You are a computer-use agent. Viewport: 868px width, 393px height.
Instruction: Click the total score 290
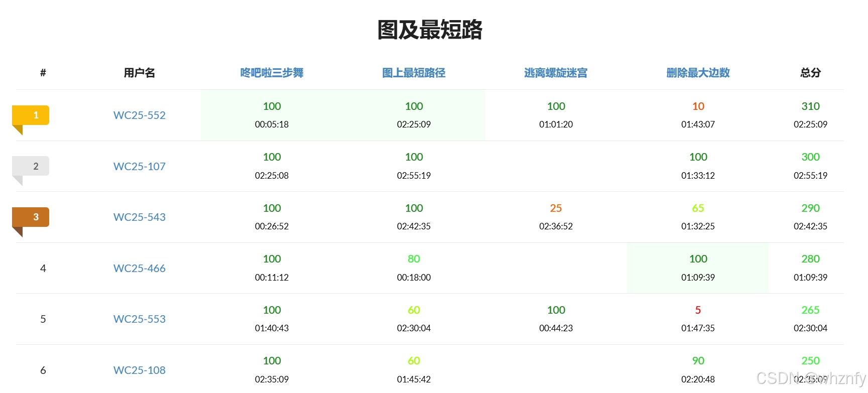(810, 208)
